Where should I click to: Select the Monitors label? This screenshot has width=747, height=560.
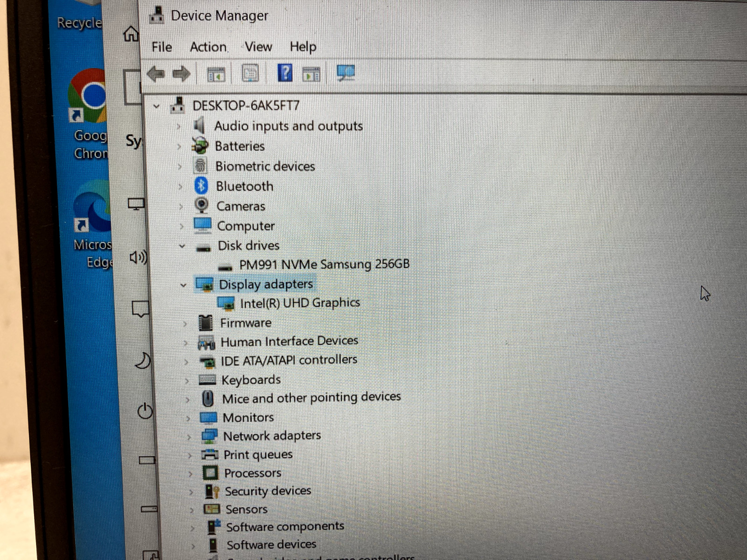coord(248,418)
